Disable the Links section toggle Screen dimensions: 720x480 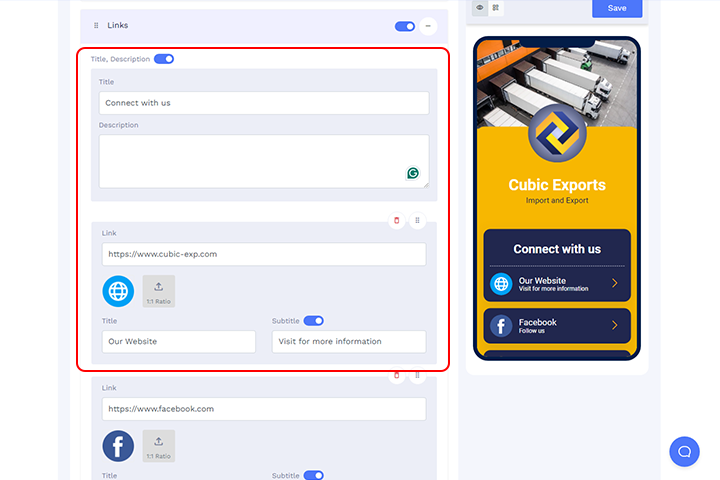[405, 26]
